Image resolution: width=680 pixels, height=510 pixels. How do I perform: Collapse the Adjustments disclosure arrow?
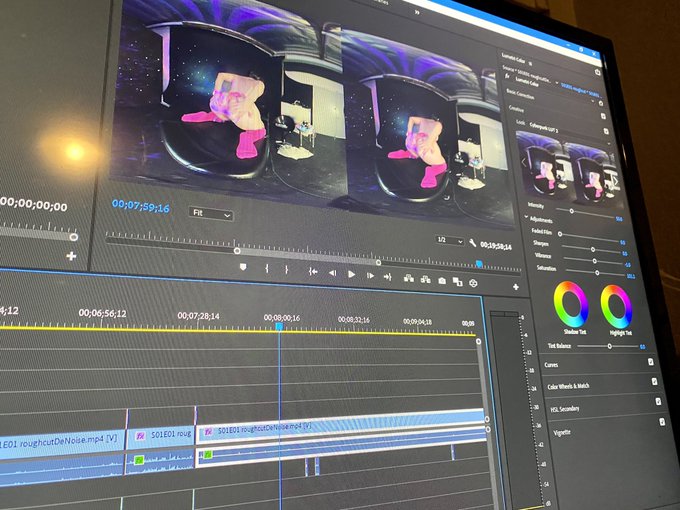(x=526, y=217)
